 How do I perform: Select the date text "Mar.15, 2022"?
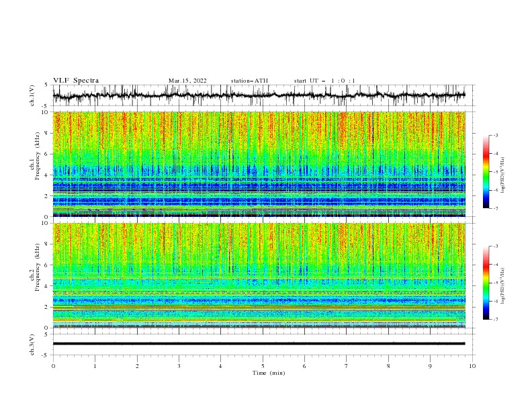coord(187,81)
